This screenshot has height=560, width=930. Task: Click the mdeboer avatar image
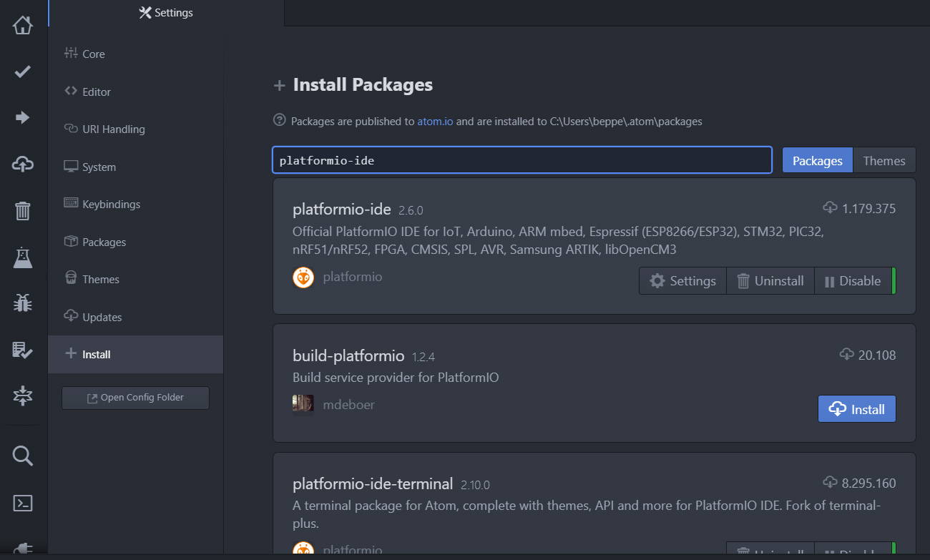303,405
